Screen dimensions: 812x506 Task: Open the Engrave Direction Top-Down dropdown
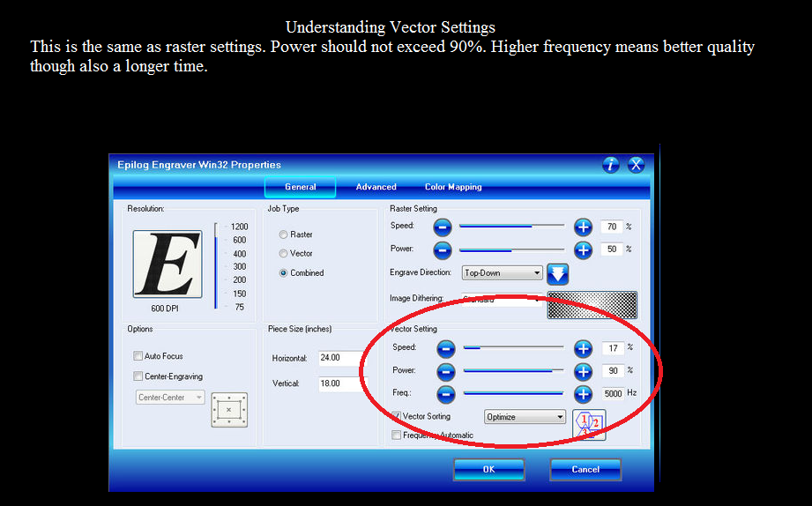point(502,273)
